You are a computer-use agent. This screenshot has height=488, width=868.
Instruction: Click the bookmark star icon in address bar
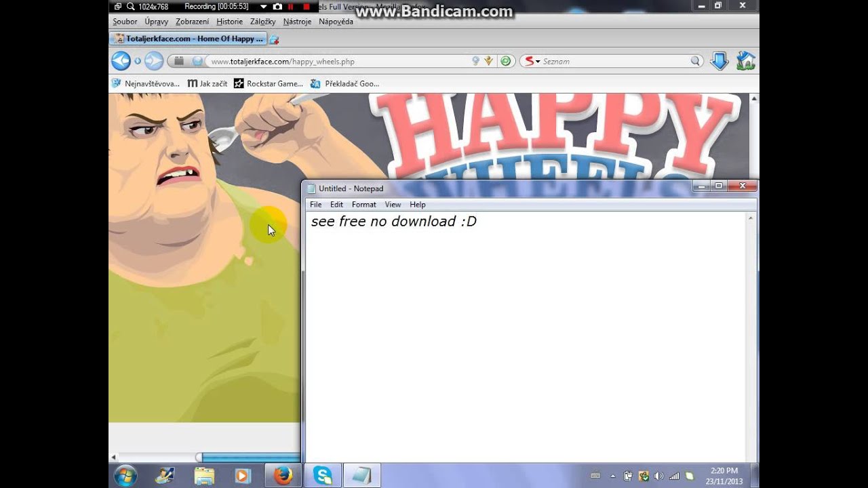[x=476, y=61]
